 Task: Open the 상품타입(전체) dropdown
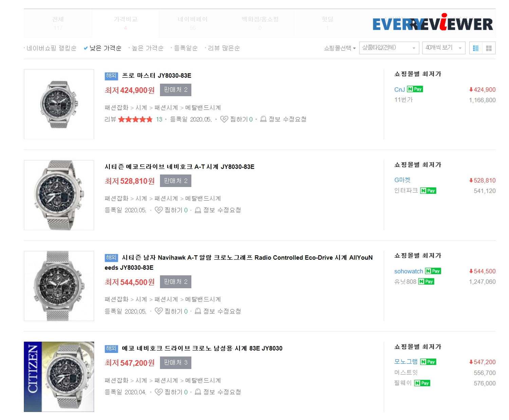pos(389,48)
